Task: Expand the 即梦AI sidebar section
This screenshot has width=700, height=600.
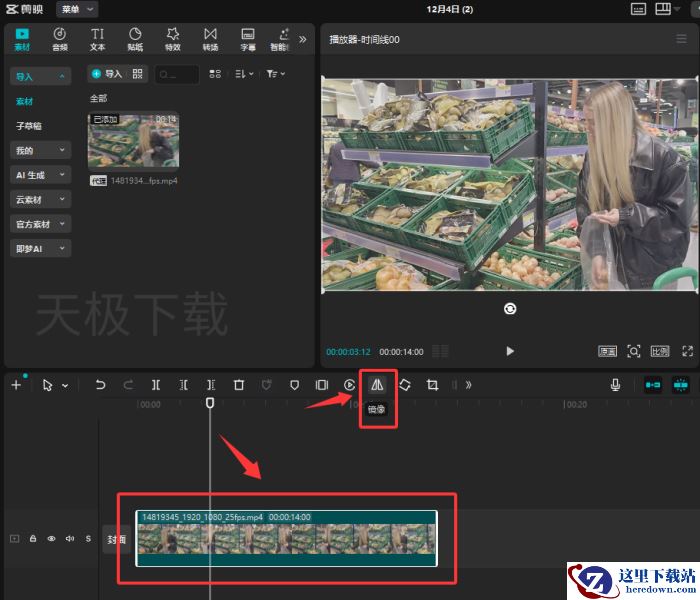Action: tap(40, 249)
